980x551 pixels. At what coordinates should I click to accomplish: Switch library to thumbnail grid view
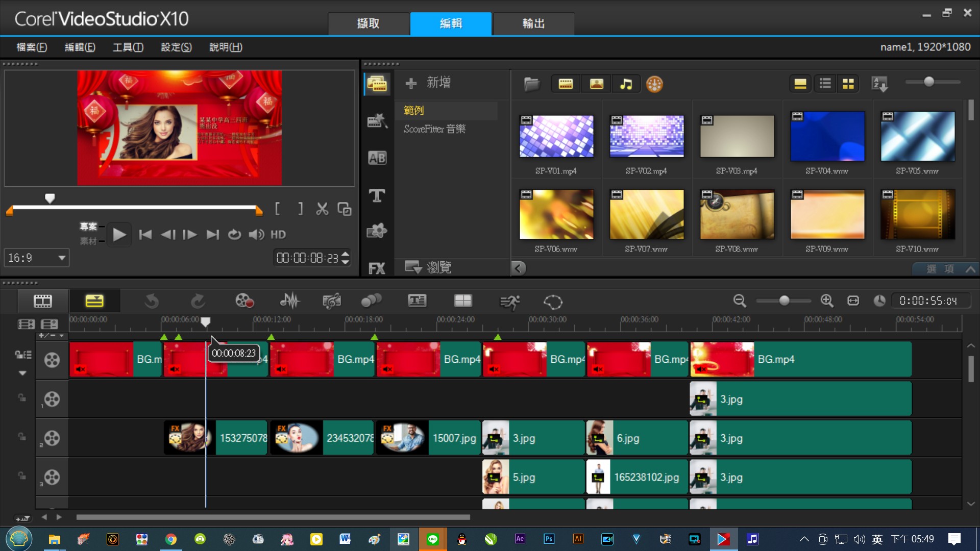(848, 84)
